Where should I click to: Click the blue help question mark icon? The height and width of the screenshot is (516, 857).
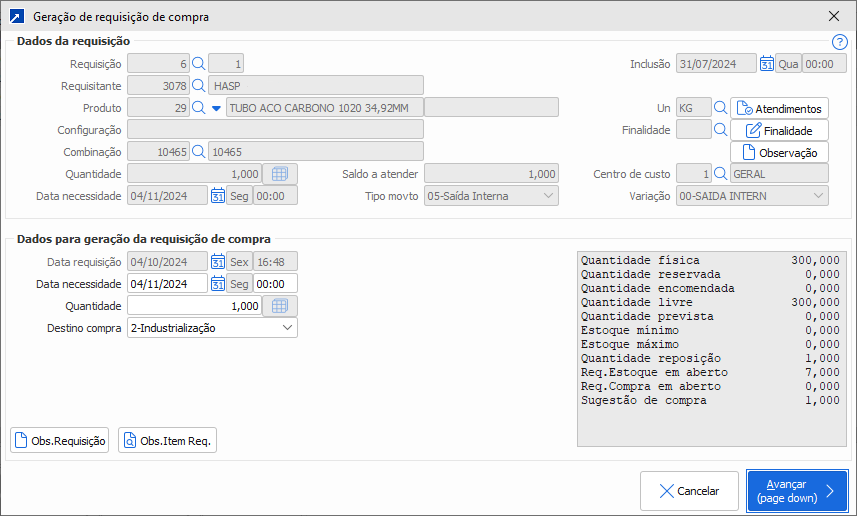click(x=839, y=42)
